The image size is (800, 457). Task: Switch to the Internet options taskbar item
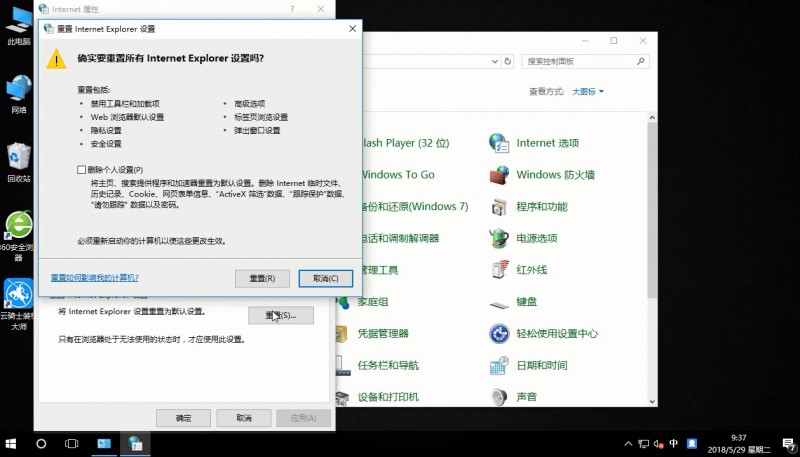pos(135,444)
